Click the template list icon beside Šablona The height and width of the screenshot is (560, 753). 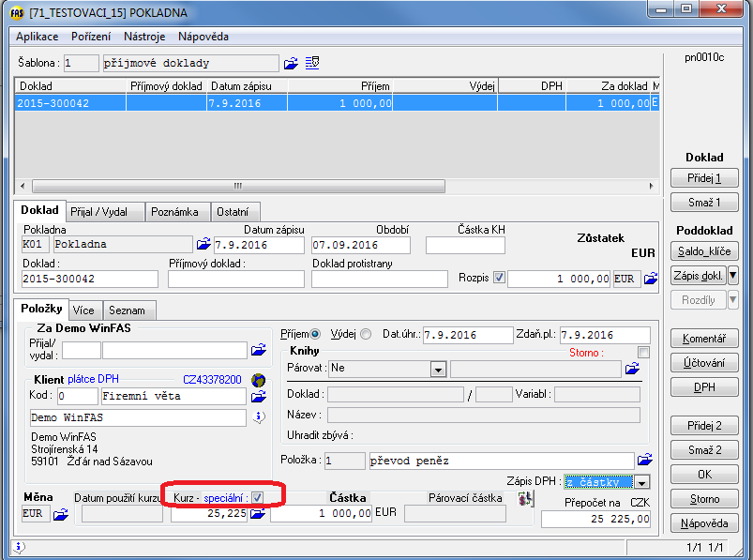coord(312,63)
